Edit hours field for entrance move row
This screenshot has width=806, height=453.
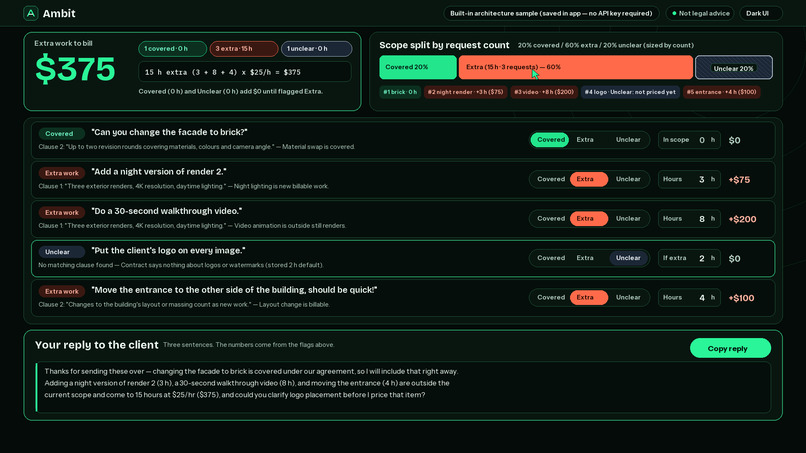689,298
